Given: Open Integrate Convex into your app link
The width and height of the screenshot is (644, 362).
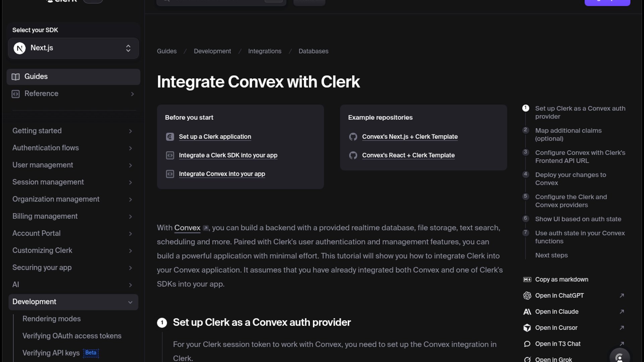Looking at the screenshot, I should tap(222, 174).
